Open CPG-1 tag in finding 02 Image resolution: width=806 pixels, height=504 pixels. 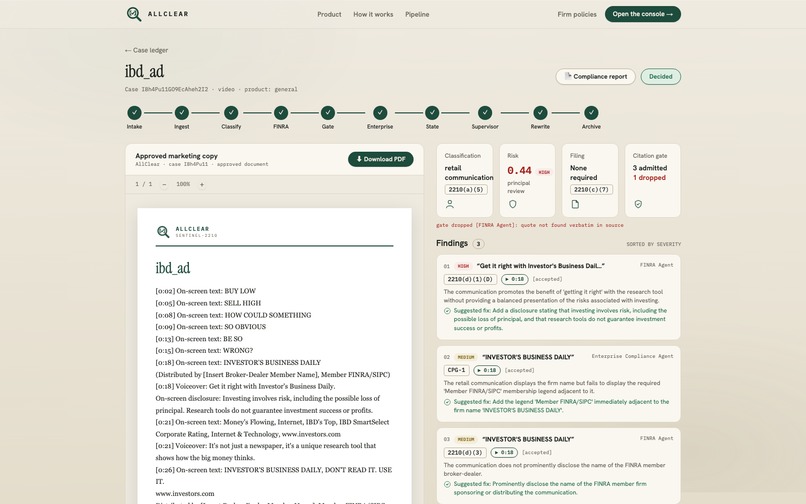tap(456, 370)
